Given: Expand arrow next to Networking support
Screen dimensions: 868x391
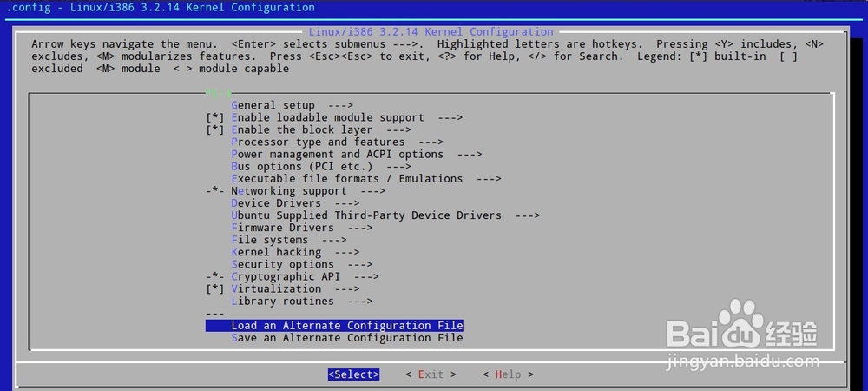Looking at the screenshot, I should point(373,190).
